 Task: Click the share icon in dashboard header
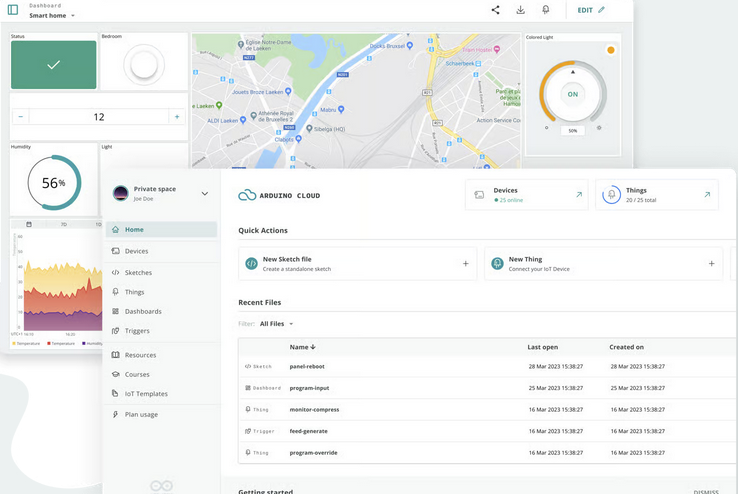pyautogui.click(x=495, y=10)
